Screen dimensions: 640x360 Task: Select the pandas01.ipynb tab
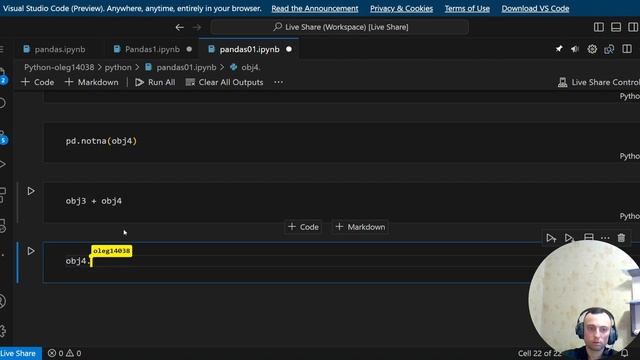249,49
